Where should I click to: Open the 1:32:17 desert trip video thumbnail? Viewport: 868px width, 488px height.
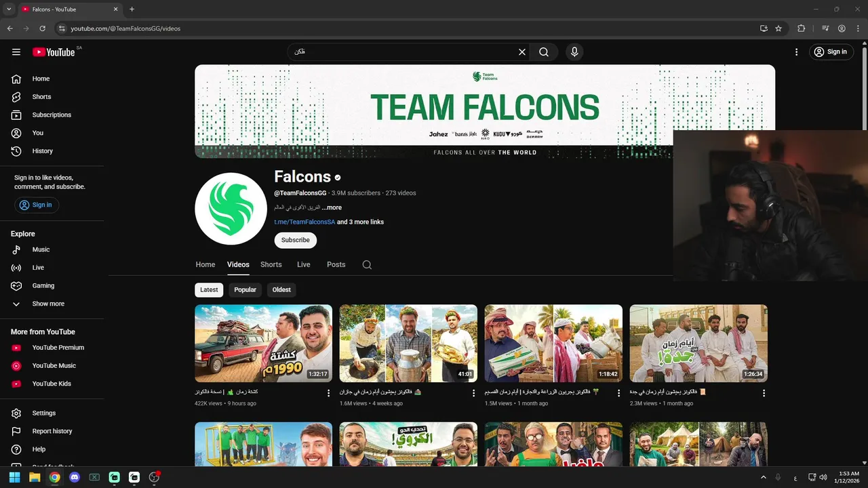click(264, 344)
